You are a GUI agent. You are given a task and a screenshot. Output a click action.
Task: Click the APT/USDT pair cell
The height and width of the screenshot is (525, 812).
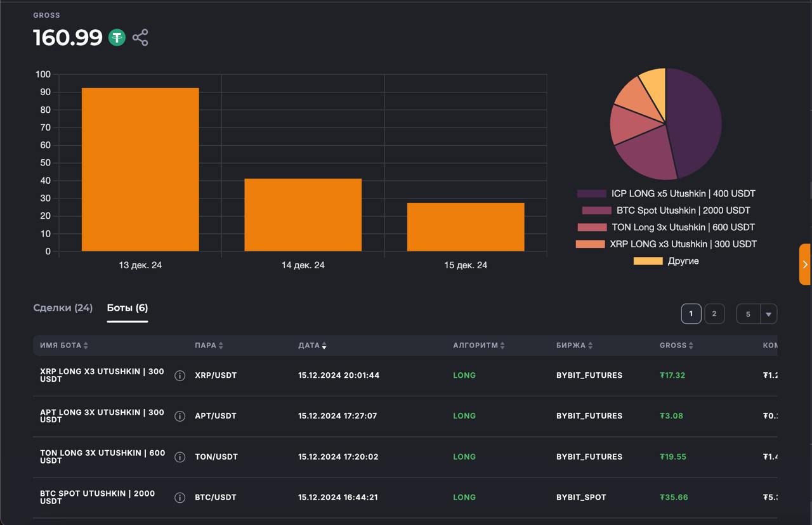coord(216,416)
